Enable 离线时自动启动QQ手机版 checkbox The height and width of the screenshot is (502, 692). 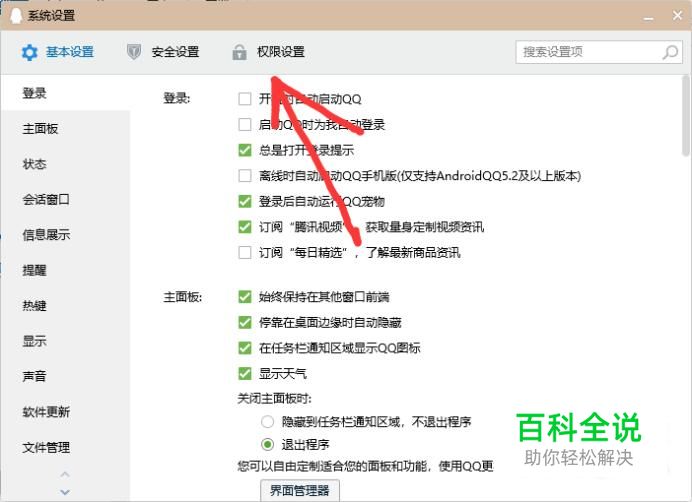click(x=244, y=176)
